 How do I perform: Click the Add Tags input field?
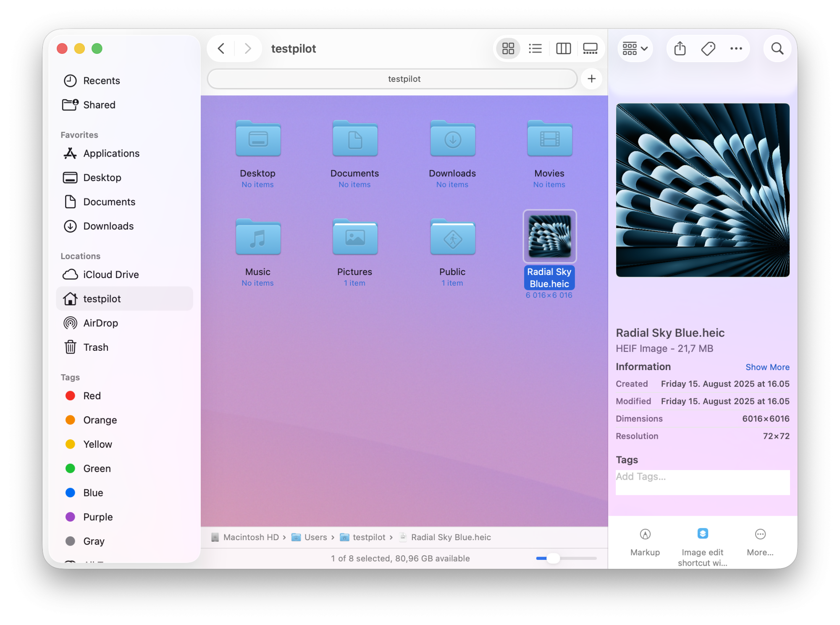pyautogui.click(x=702, y=482)
